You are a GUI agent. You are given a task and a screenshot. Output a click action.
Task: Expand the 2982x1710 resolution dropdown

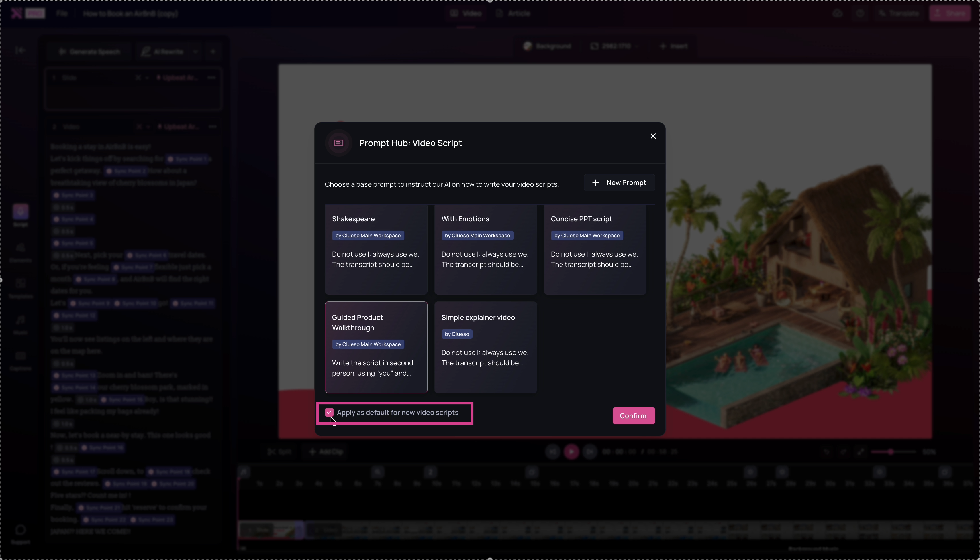tap(638, 46)
